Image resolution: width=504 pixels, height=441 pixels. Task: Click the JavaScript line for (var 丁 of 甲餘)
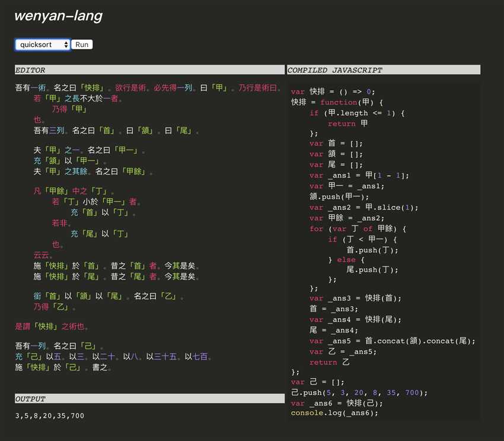click(x=358, y=229)
